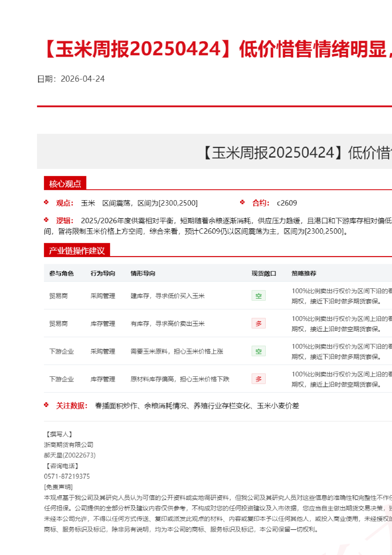Click cell 需要玉米原料，担心玉米价格上涨

[177, 351]
